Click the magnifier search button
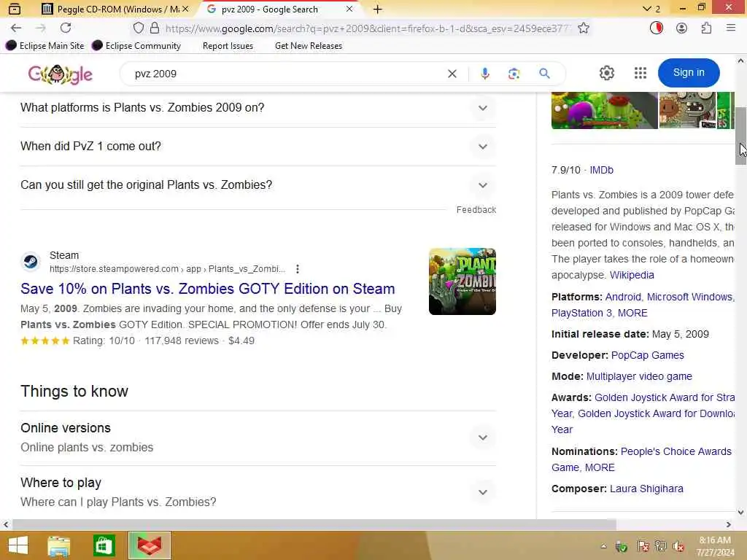 click(x=544, y=74)
